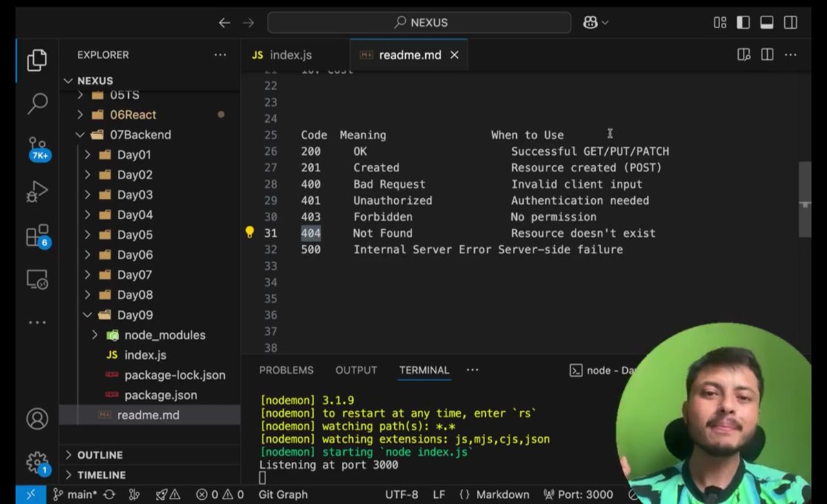Switch to the OUTPUT panel tab
Image resolution: width=827 pixels, height=504 pixels.
[x=356, y=370]
